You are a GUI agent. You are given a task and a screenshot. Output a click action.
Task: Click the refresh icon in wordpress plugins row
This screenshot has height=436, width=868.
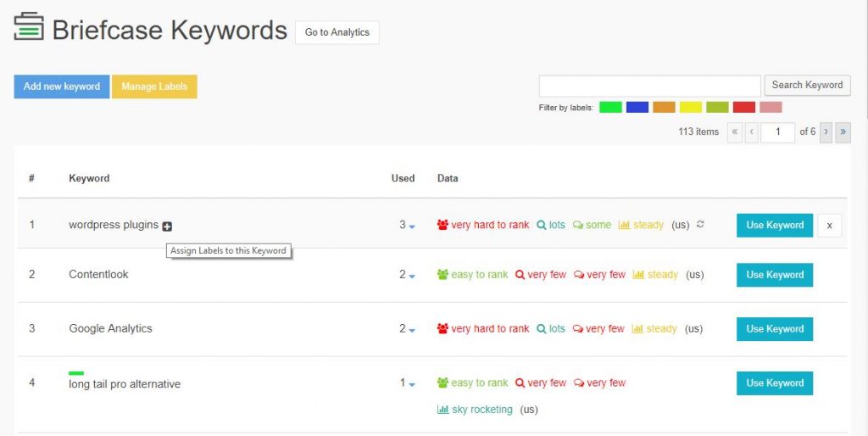coord(700,225)
